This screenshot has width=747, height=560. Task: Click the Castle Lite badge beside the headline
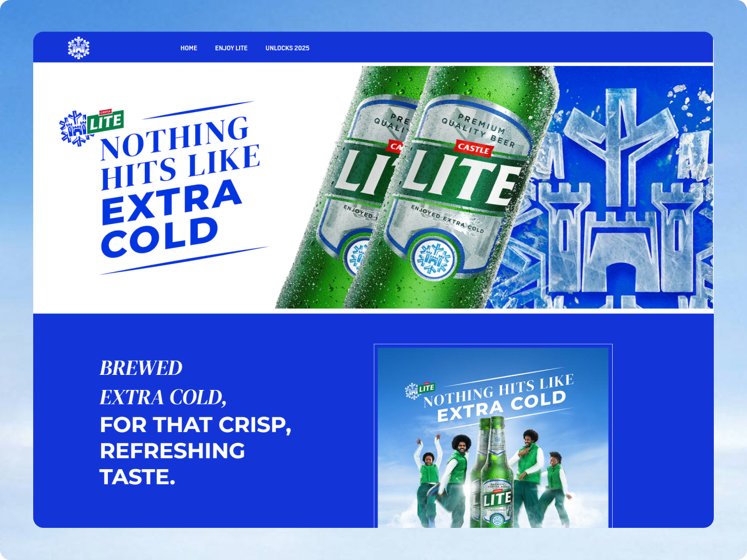[x=91, y=127]
